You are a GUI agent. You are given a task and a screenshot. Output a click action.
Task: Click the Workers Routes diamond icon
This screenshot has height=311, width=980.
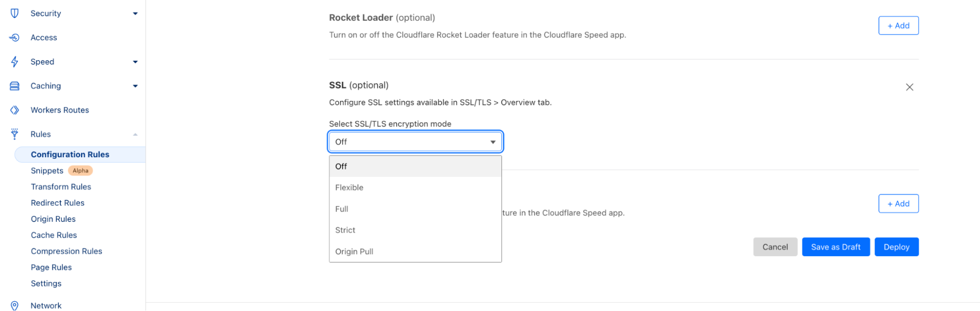click(15, 110)
